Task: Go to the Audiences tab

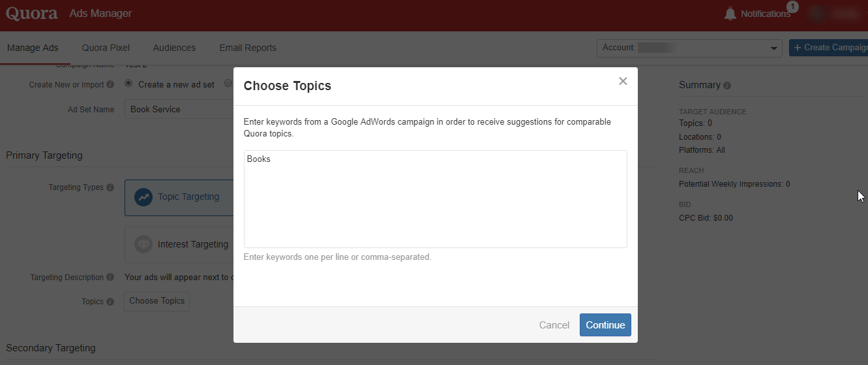Action: click(x=174, y=48)
